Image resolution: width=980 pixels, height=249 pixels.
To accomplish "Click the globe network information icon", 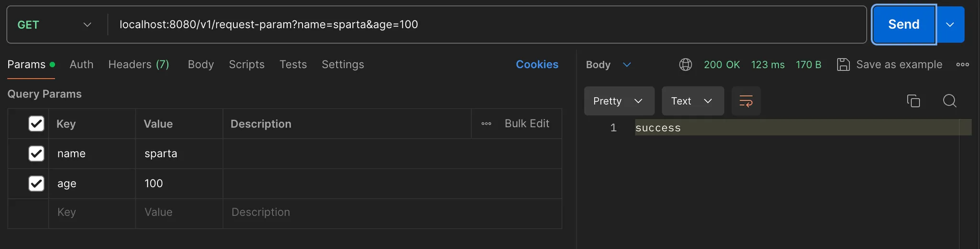I will (x=685, y=65).
